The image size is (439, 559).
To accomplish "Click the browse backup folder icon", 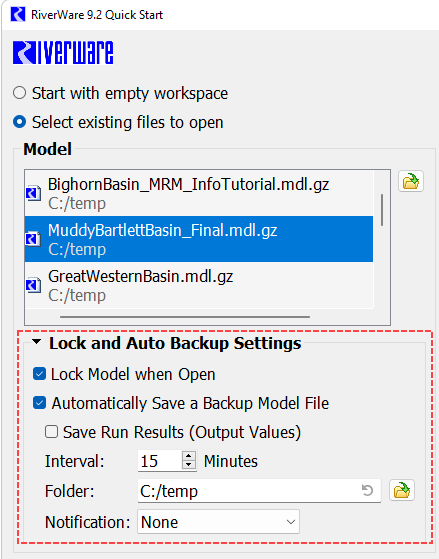I will 402,490.
